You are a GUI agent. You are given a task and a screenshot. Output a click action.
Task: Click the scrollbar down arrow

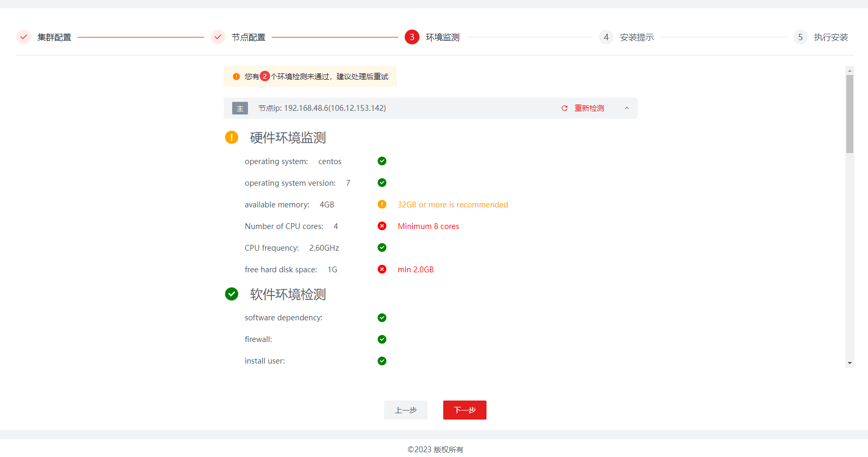pyautogui.click(x=850, y=363)
